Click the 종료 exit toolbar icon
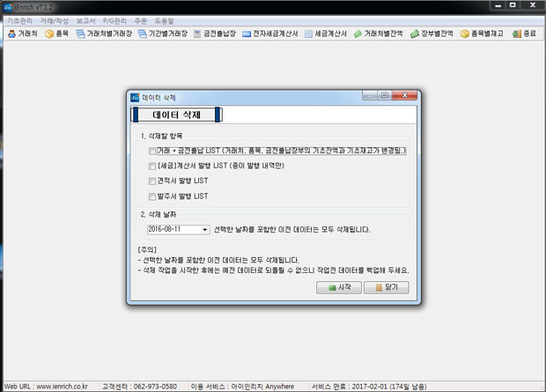The image size is (546, 392). tap(523, 33)
